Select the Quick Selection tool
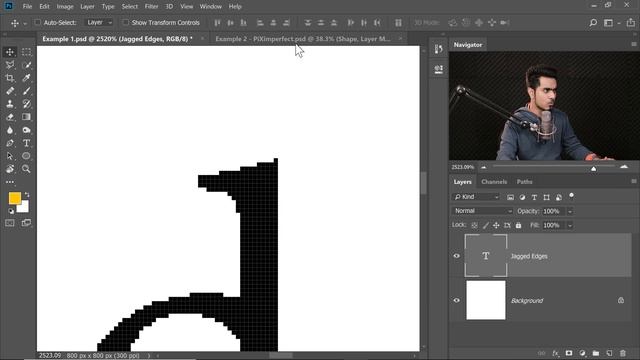Viewport: 640px width, 360px height. click(x=26, y=65)
